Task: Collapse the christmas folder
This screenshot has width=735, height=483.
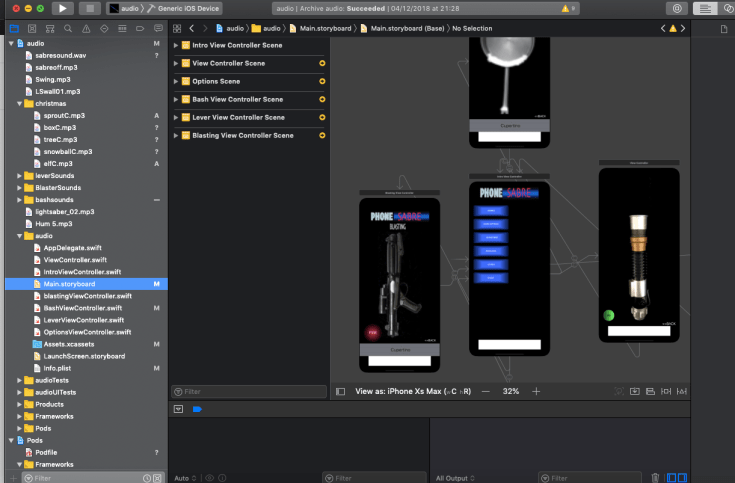Action: pos(19,104)
